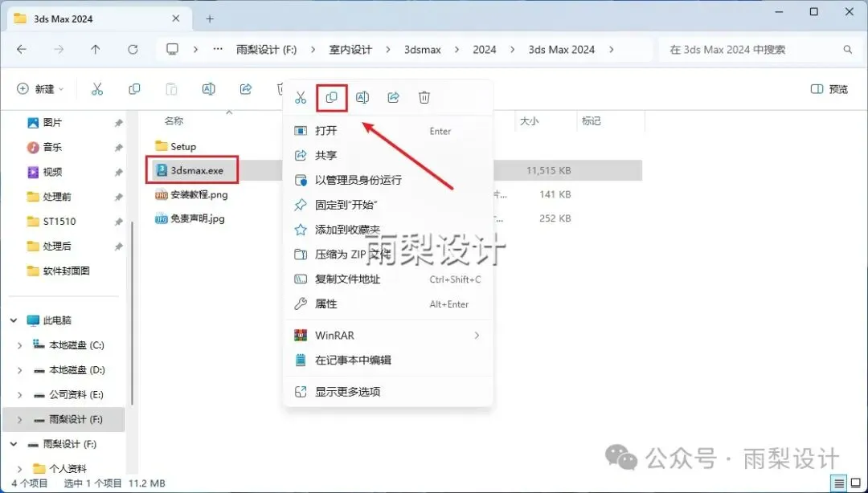Open 新建 dropdown in toolbar
This screenshot has height=493, width=868.
click(41, 89)
